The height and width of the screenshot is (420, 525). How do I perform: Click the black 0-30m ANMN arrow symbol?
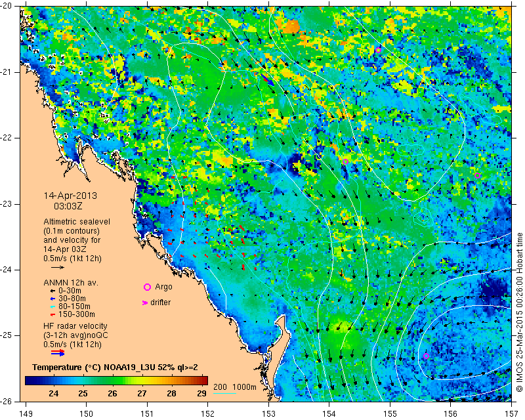(52, 291)
